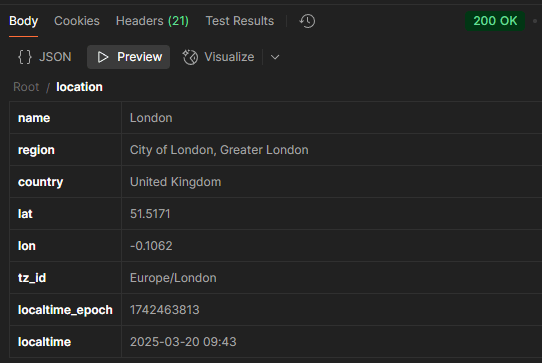Image resolution: width=542 pixels, height=363 pixels.
Task: Select the 2025-03-20 09:43 value
Action: tap(183, 342)
